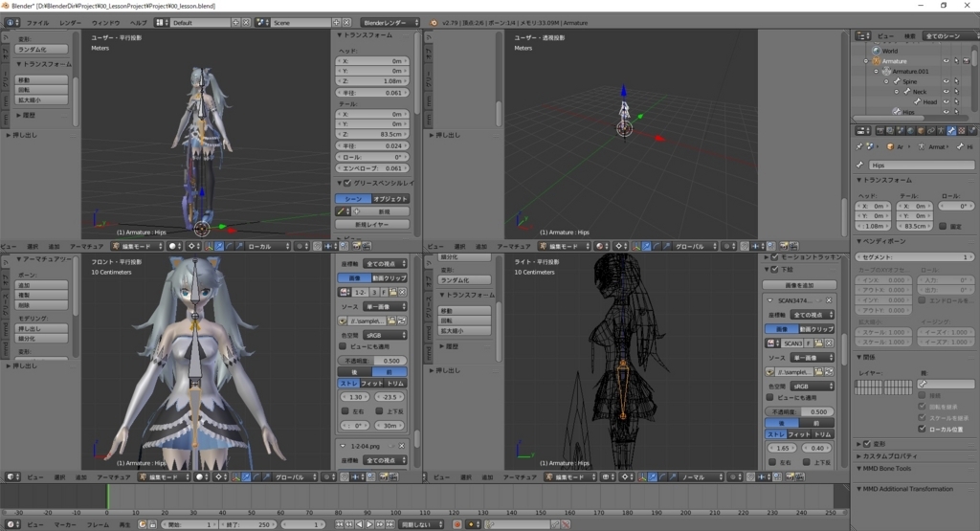Viewport: 980px width, 531px height.
Task: Open the ヘルプ menu
Action: coord(138,23)
